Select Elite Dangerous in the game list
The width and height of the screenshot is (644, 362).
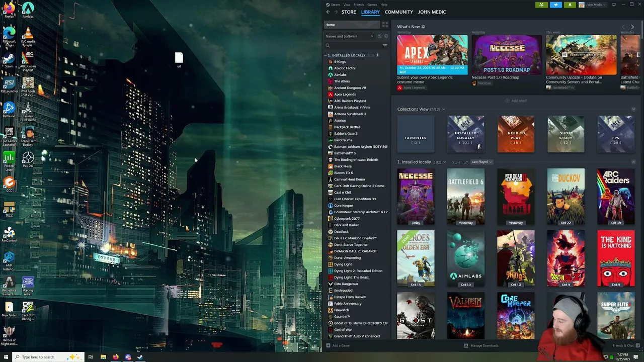click(x=346, y=284)
